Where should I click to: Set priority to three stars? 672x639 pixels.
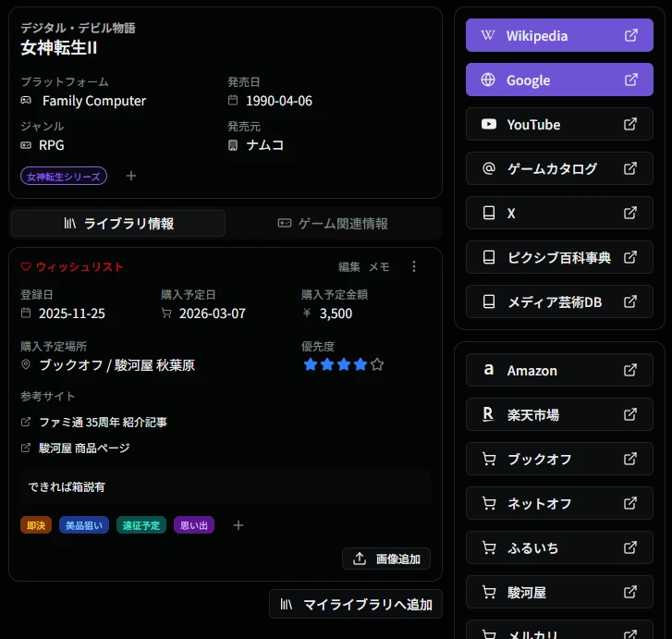[344, 364]
